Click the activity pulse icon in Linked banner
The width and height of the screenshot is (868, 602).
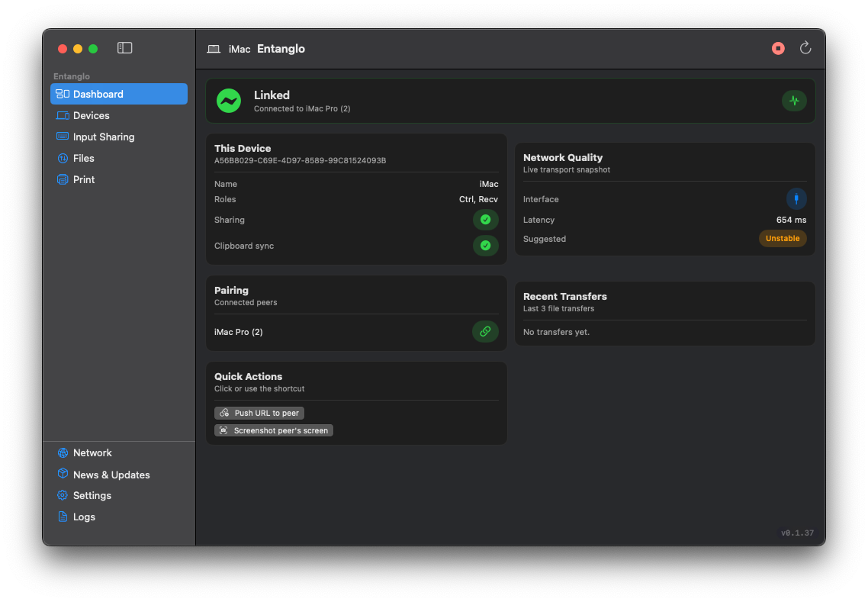pyautogui.click(x=794, y=101)
